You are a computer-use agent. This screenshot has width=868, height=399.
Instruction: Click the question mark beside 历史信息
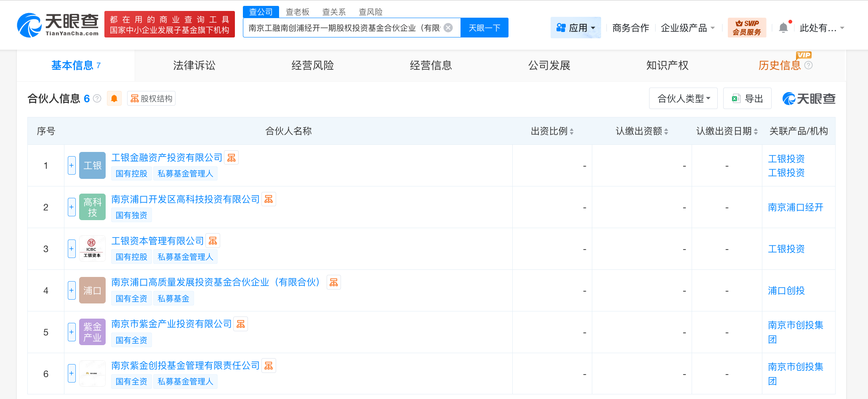[x=808, y=65]
